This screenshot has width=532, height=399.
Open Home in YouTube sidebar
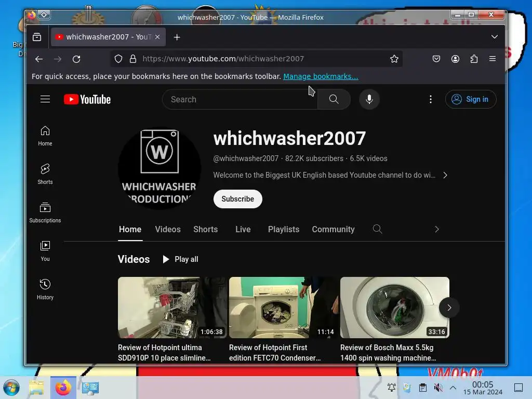pyautogui.click(x=45, y=136)
